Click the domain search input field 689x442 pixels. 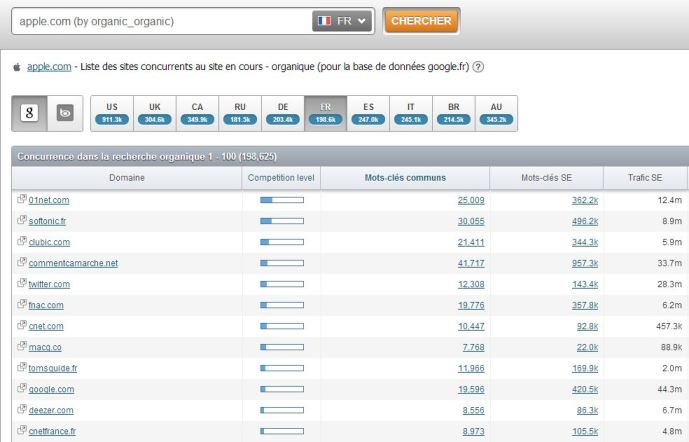pyautogui.click(x=163, y=21)
